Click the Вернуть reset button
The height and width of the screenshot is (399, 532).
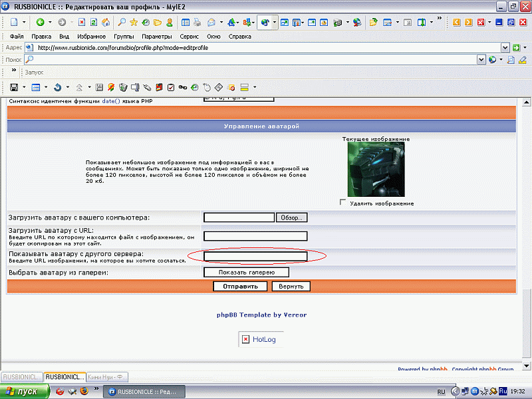point(291,287)
